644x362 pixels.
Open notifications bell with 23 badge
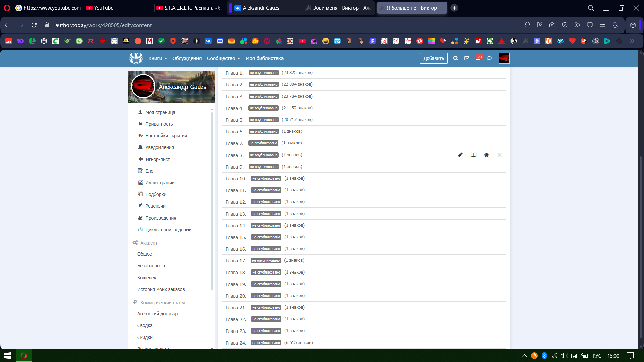[x=478, y=58]
